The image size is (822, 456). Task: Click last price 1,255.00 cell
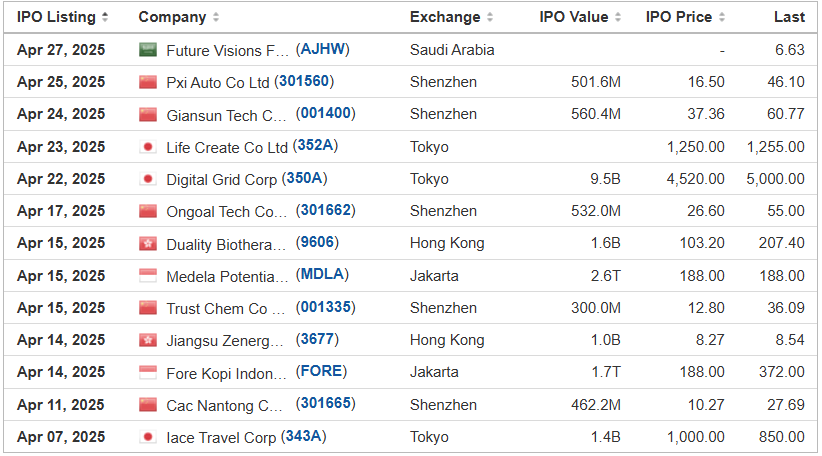pyautogui.click(x=775, y=147)
